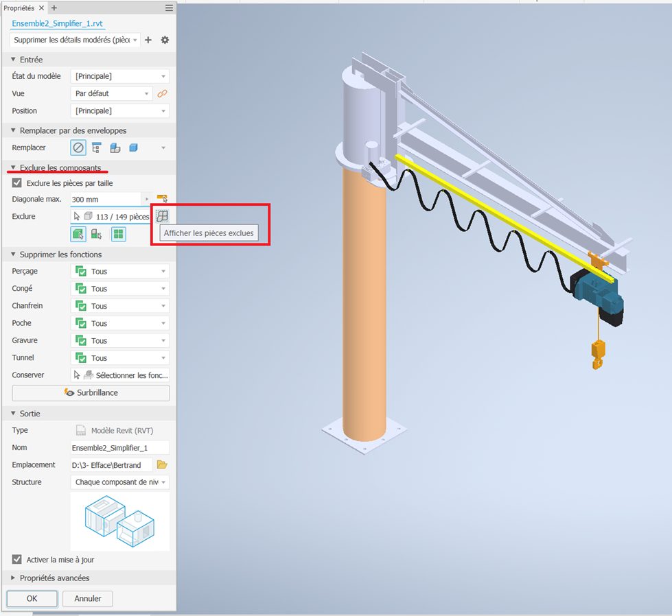
Task: Open the Tunnel Tous dropdown
Action: 119,357
